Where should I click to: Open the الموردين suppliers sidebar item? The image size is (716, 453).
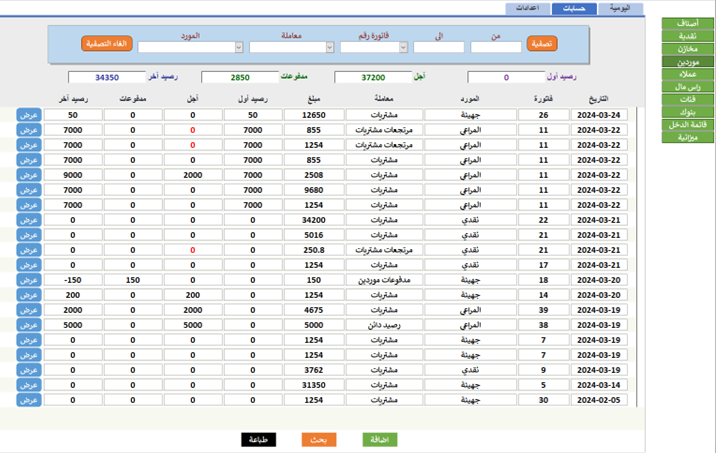click(688, 61)
